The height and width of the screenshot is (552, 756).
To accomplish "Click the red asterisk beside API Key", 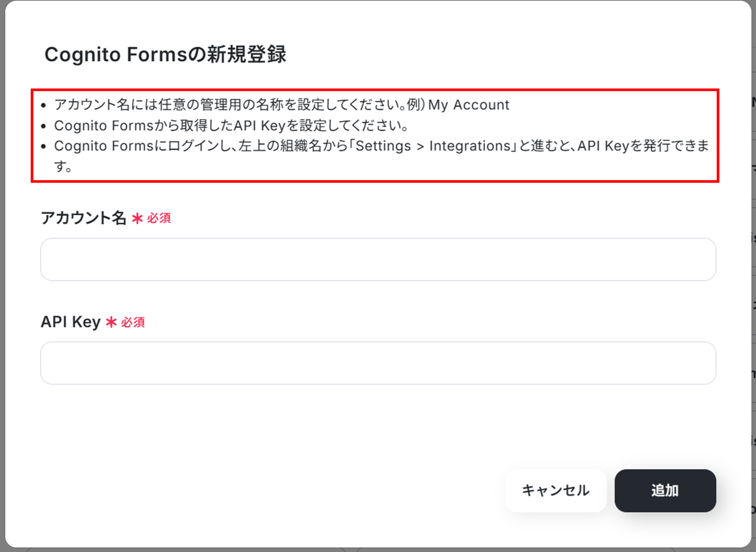I will click(111, 322).
